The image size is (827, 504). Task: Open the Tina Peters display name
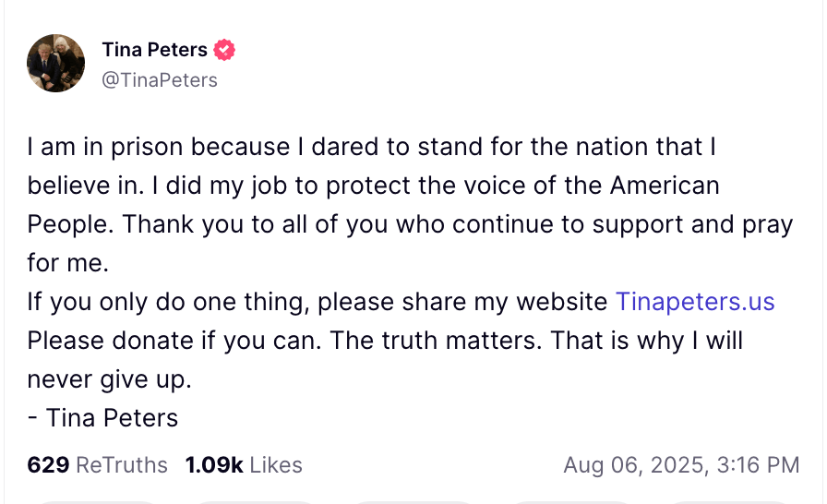click(x=154, y=50)
